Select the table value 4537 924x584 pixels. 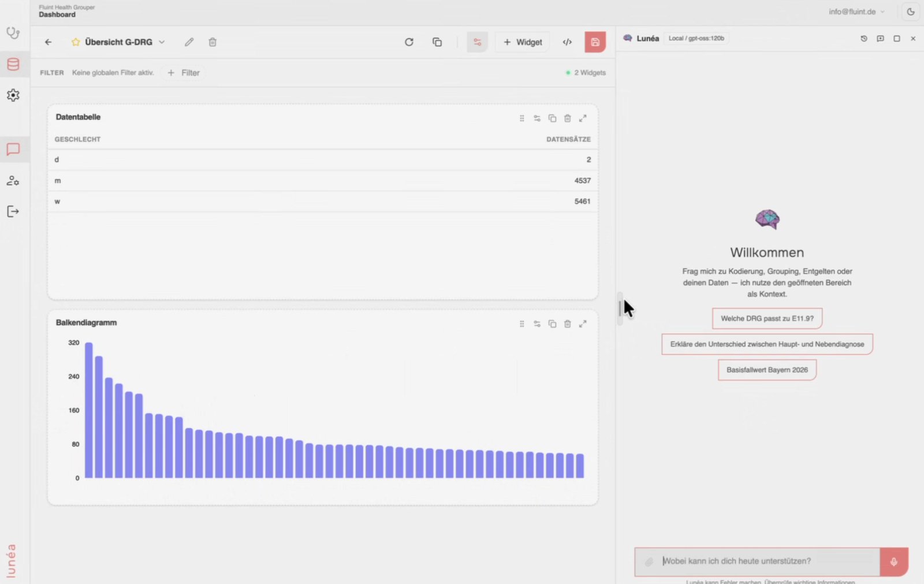(x=582, y=181)
